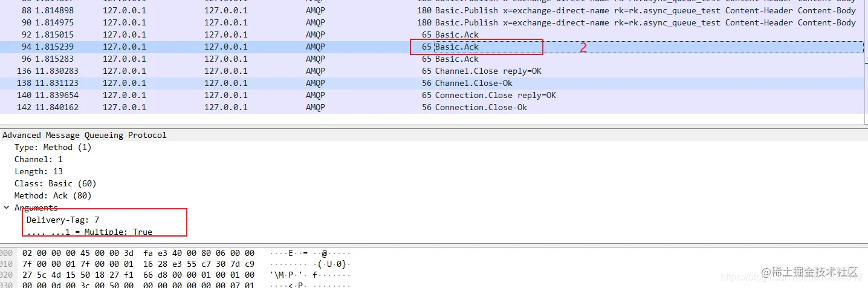Select packet 138 Channel.Close-Ok row
868x288 pixels.
click(x=432, y=83)
